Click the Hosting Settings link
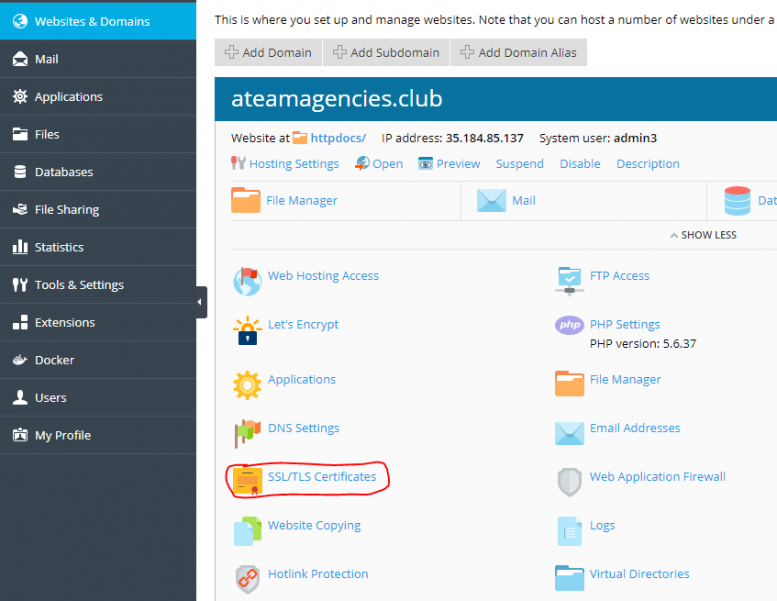Screen dimensions: 777x601 [x=293, y=164]
